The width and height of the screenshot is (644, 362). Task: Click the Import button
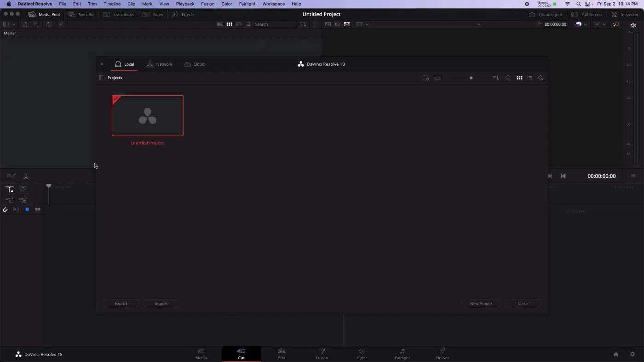click(x=161, y=303)
